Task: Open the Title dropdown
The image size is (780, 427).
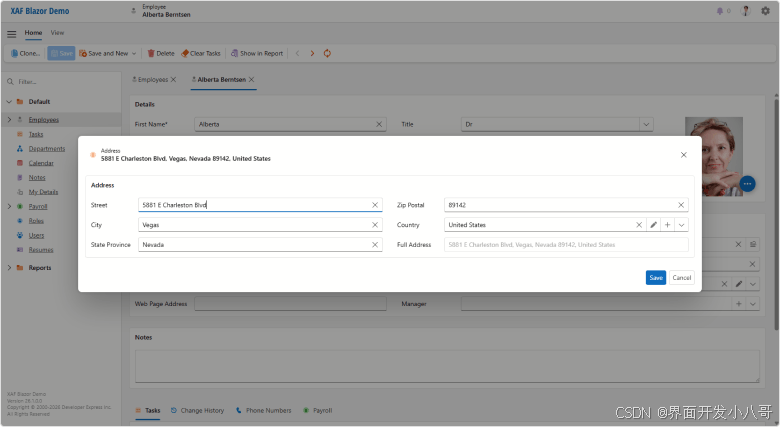Action: click(646, 124)
